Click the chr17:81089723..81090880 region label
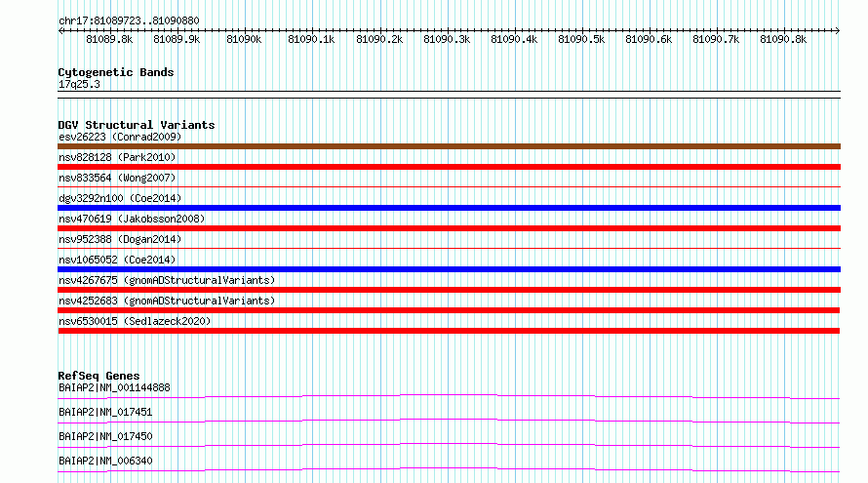Image resolution: width=868 pixels, height=483 pixels. click(x=129, y=20)
